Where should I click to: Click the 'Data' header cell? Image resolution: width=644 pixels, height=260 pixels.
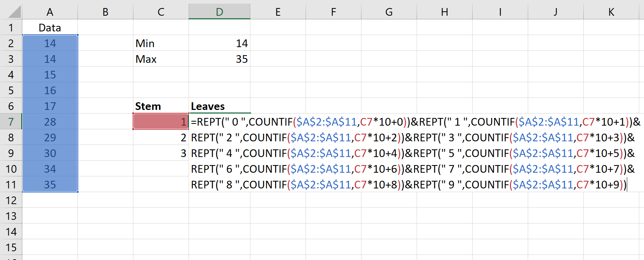50,27
